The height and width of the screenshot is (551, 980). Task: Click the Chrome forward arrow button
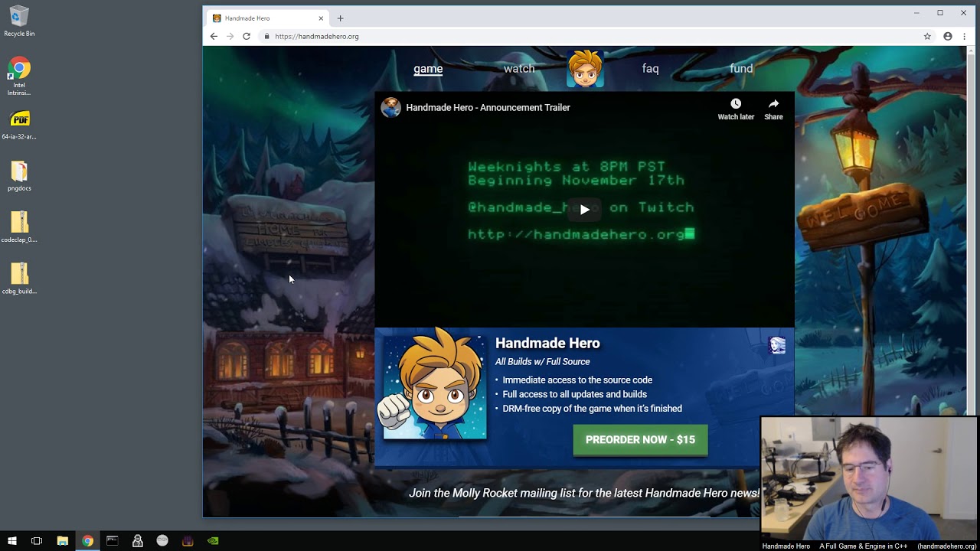(x=230, y=36)
